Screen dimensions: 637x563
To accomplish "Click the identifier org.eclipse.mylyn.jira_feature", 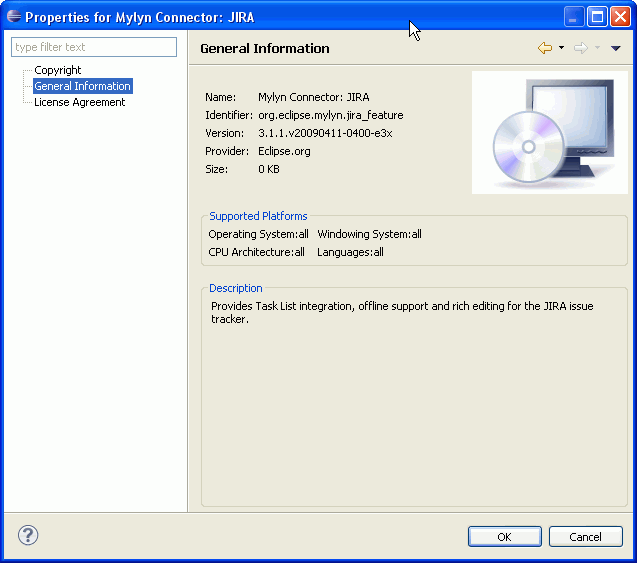I will (x=331, y=115).
